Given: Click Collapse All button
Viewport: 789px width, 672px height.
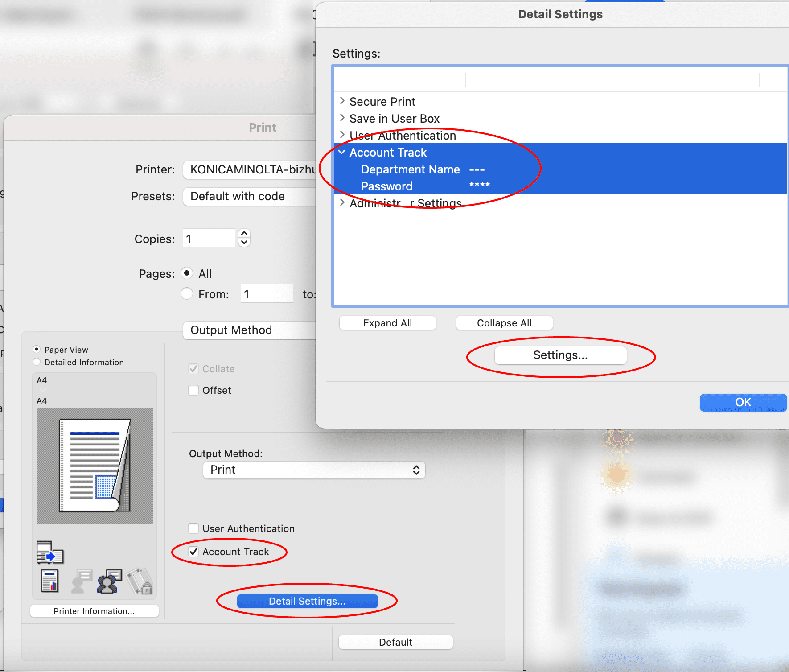Looking at the screenshot, I should pos(504,323).
